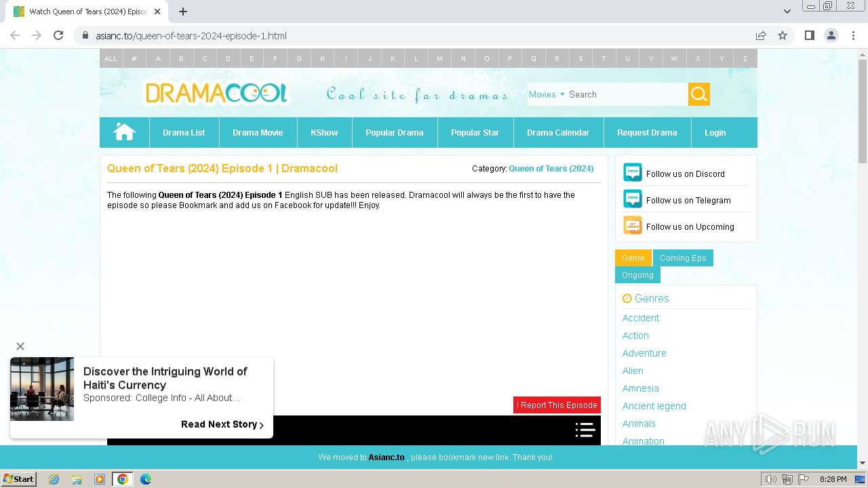868x488 pixels.
Task: Open Popular Star menu item
Action: [x=475, y=132]
